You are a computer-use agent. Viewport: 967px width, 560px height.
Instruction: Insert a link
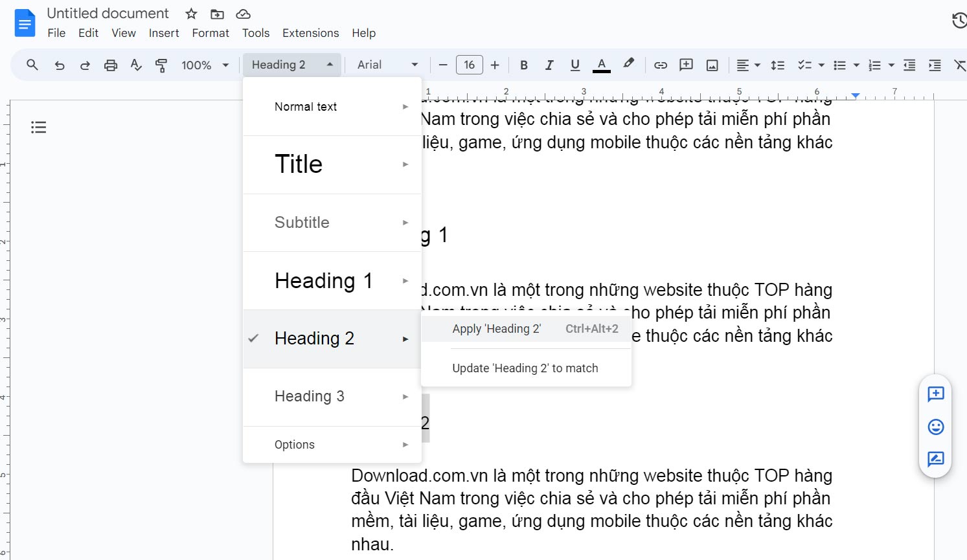click(660, 65)
